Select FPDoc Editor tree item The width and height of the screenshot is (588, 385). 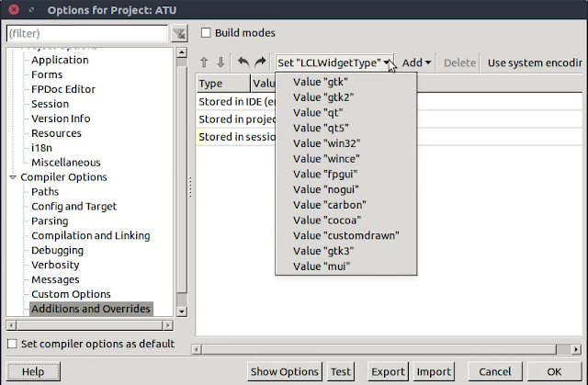click(63, 89)
